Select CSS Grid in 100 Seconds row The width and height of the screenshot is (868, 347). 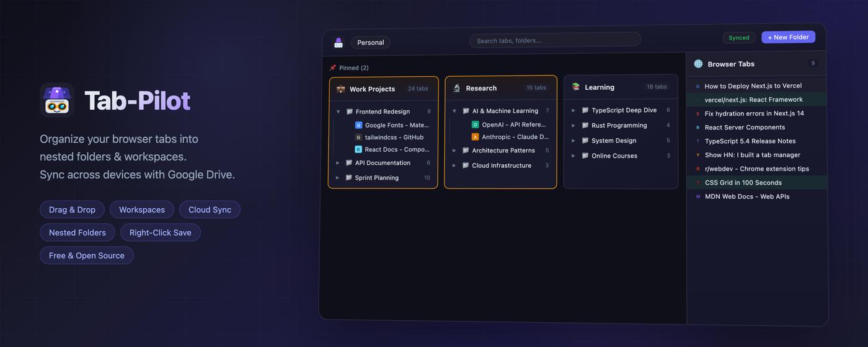point(757,183)
